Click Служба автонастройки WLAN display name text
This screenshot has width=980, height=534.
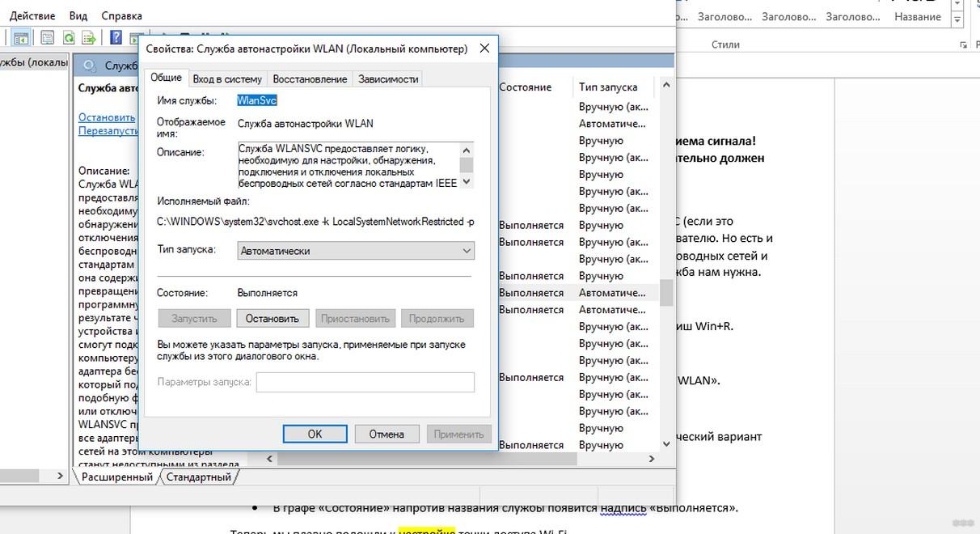click(x=306, y=124)
